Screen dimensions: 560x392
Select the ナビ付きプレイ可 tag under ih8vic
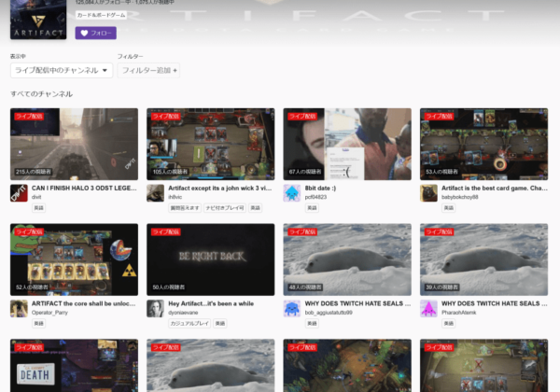point(225,208)
